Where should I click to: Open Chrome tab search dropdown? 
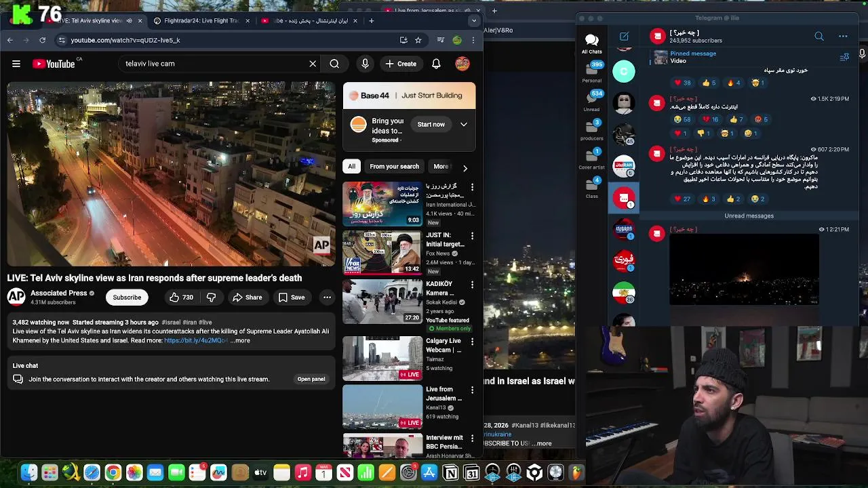click(x=474, y=21)
